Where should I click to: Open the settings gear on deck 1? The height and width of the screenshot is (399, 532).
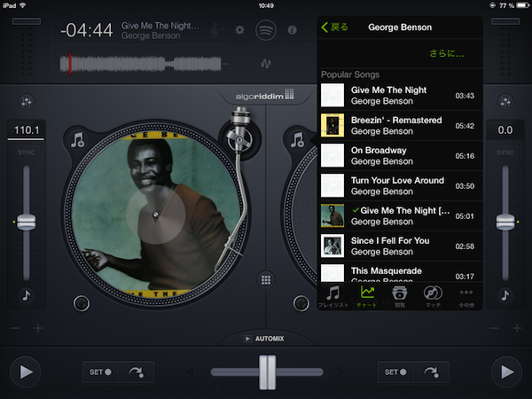pyautogui.click(x=239, y=30)
